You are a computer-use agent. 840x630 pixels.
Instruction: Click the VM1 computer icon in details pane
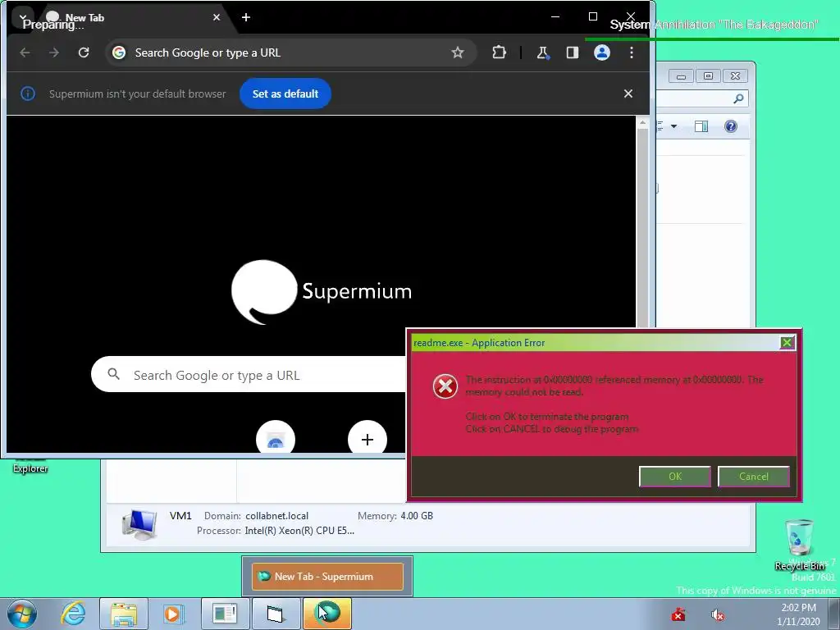[x=139, y=523]
